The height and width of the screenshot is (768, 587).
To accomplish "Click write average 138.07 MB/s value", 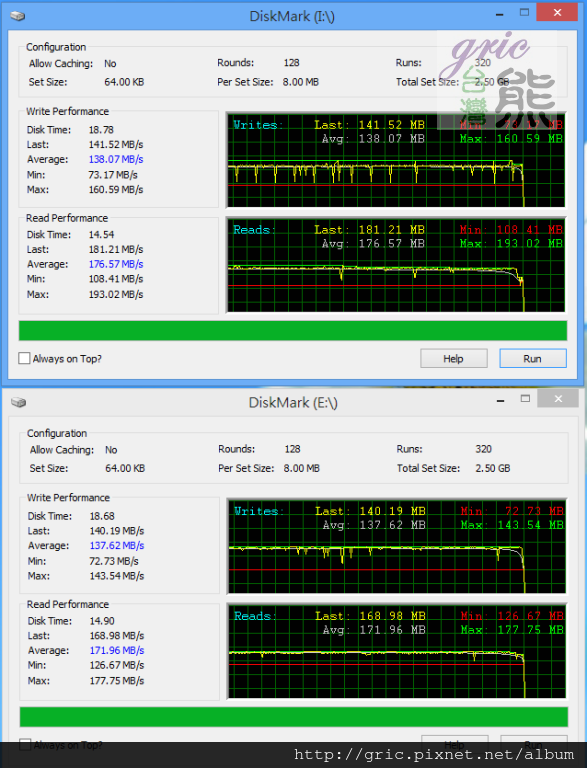I will click(x=116, y=159).
